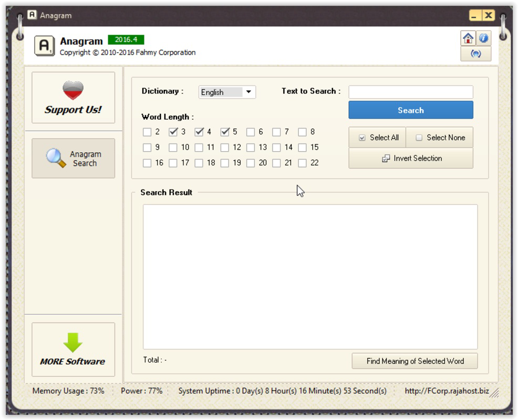
Task: Click the green arrow MORE Software button
Action: (x=74, y=349)
